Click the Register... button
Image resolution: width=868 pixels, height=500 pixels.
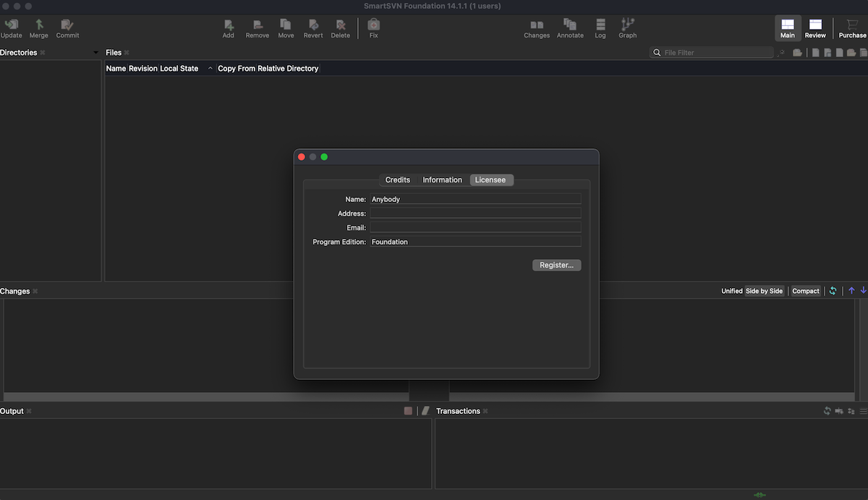click(556, 266)
